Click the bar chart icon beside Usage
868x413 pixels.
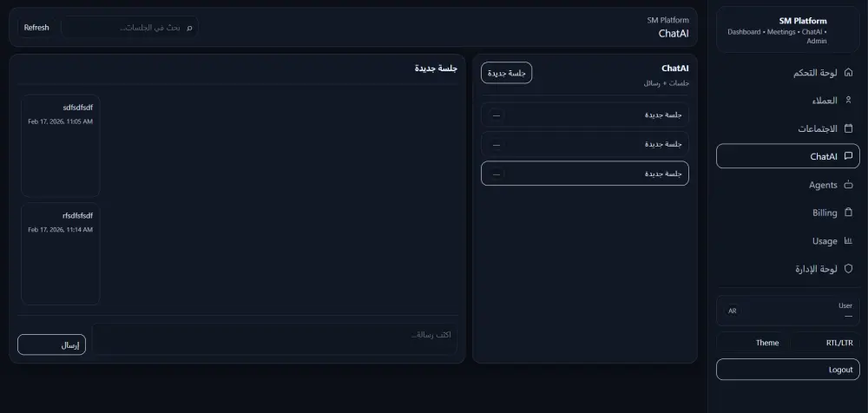tap(848, 241)
